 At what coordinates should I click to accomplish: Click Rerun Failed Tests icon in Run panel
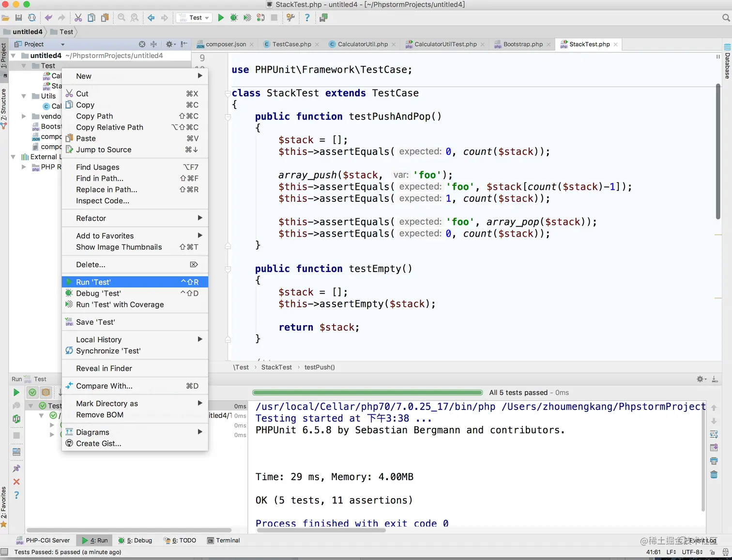pyautogui.click(x=16, y=419)
